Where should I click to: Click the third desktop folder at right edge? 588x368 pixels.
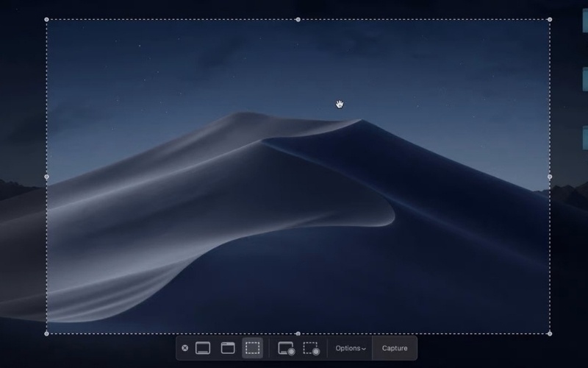click(585, 138)
